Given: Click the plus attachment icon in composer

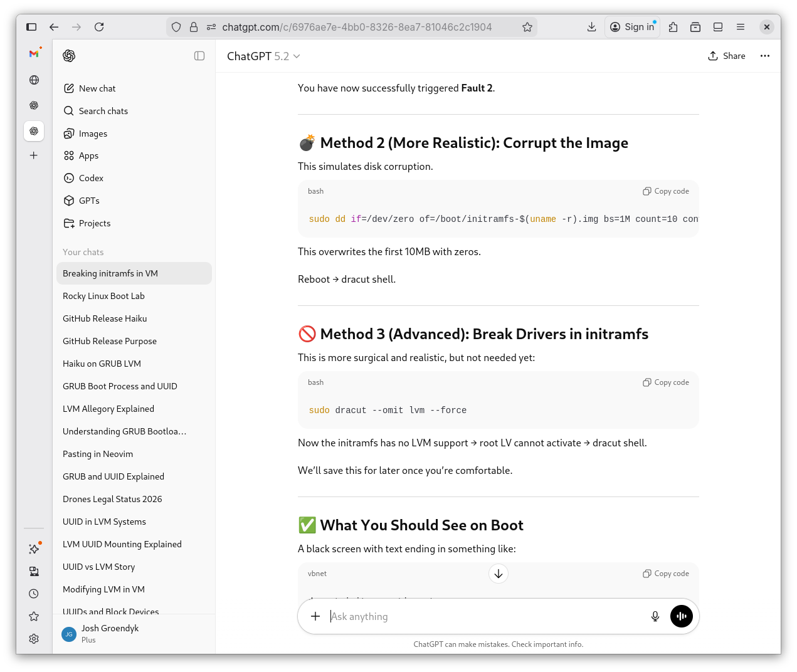Looking at the screenshot, I should pyautogui.click(x=315, y=616).
